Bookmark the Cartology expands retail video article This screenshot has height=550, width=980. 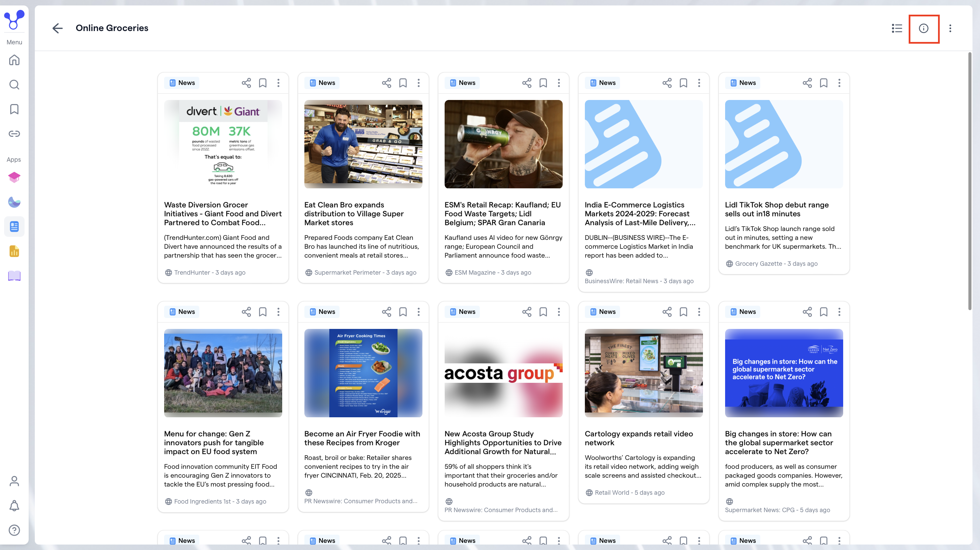tap(683, 312)
